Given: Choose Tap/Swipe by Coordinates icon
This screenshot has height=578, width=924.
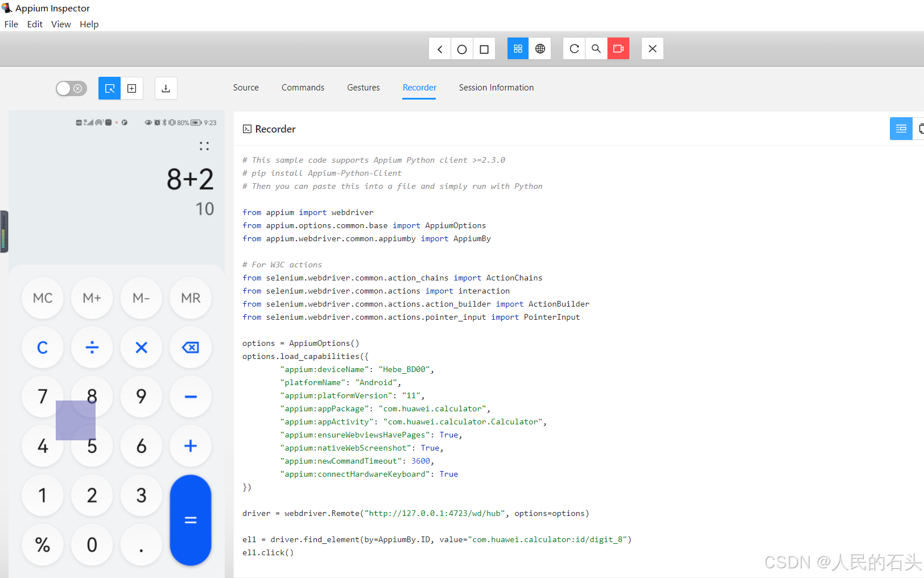Looking at the screenshot, I should 132,88.
